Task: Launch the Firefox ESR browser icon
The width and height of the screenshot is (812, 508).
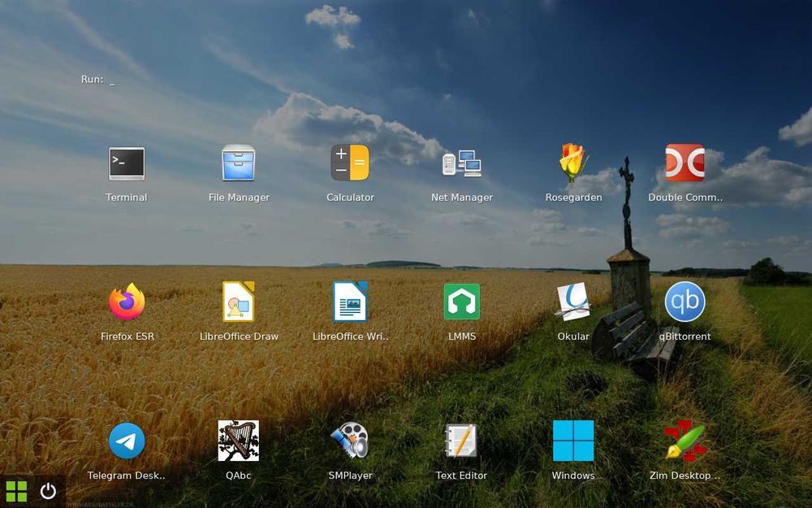Action: coord(127,302)
